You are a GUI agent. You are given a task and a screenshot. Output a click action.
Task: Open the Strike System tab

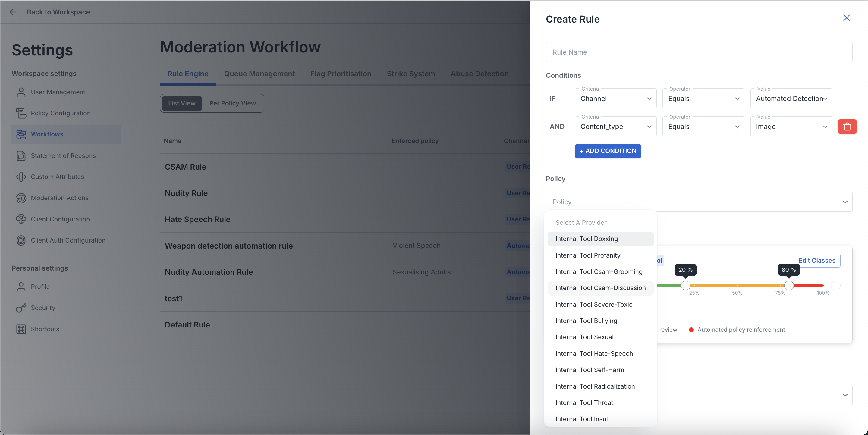click(411, 74)
